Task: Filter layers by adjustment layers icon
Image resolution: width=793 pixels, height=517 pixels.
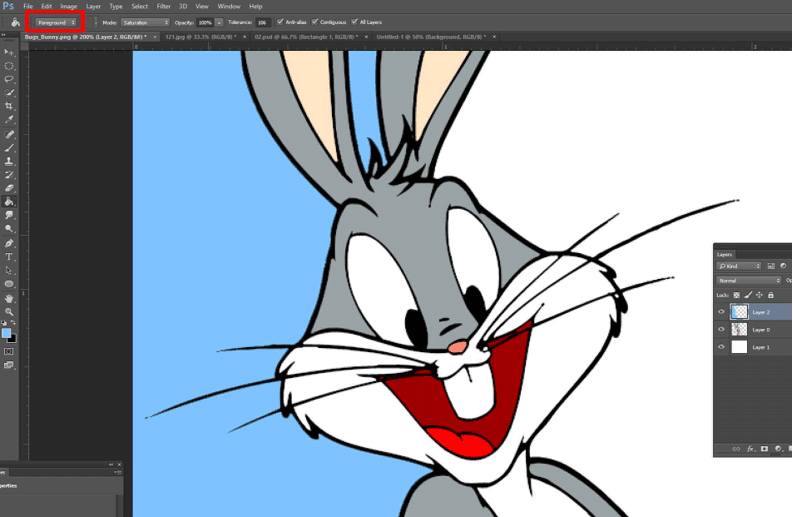Action: [x=783, y=266]
